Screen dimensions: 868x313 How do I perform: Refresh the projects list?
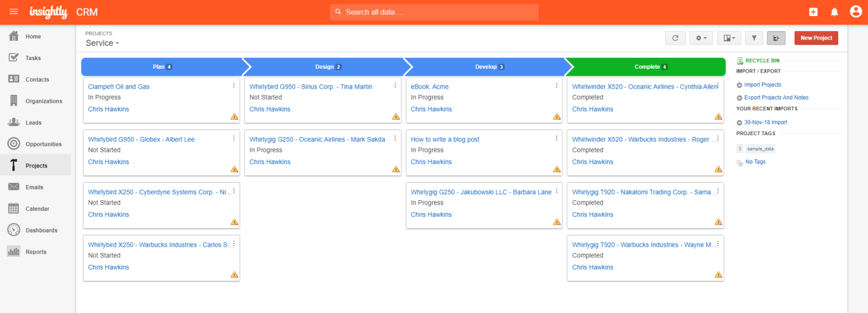click(x=675, y=38)
